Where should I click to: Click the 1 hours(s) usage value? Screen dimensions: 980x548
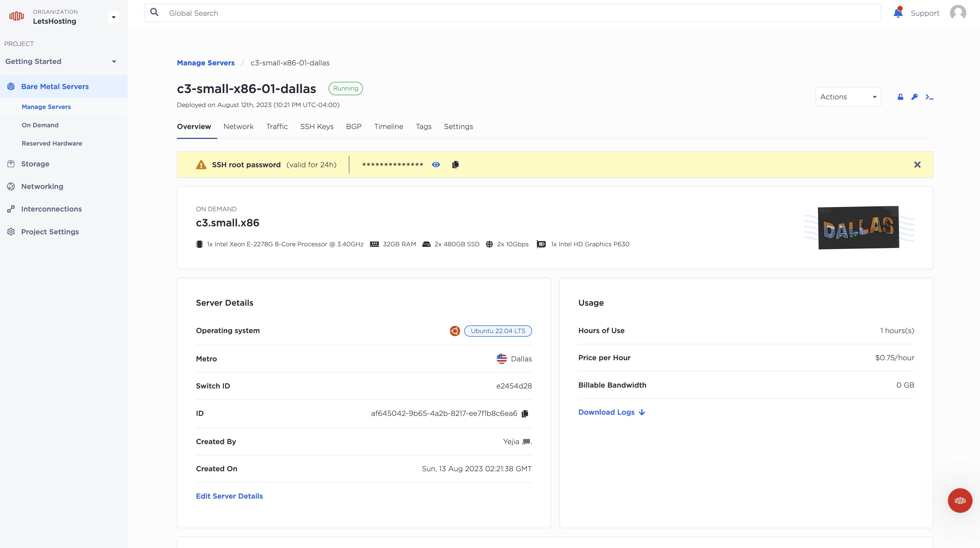click(897, 331)
